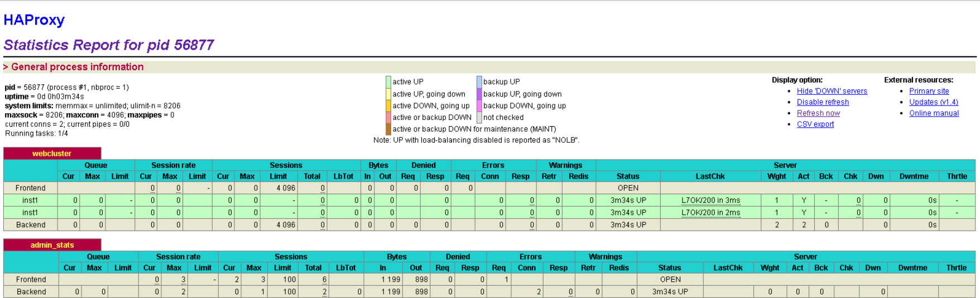Click 3m34s UP status in webcluster Backend row
This screenshot has height=298, width=980.
pyautogui.click(x=628, y=225)
